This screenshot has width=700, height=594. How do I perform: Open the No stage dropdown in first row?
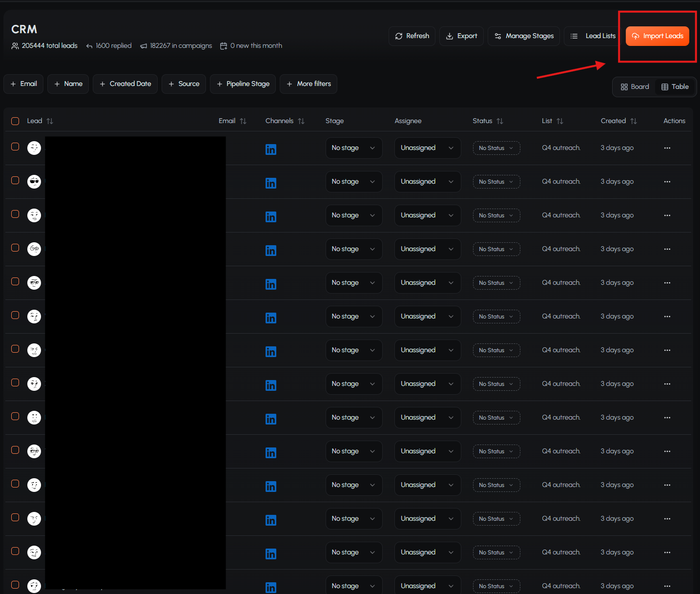(354, 148)
